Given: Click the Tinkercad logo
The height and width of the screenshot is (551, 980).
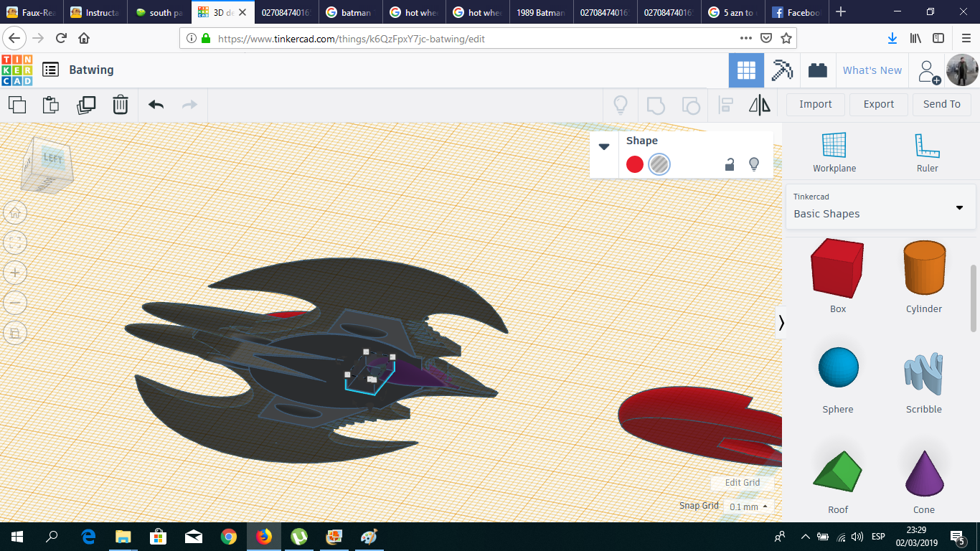Looking at the screenshot, I should click(17, 70).
